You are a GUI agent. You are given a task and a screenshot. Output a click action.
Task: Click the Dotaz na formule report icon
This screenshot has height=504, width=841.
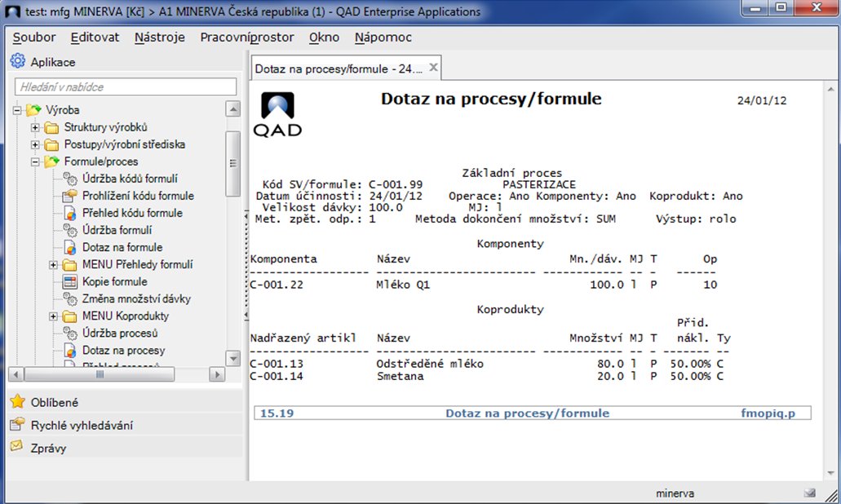tap(69, 247)
